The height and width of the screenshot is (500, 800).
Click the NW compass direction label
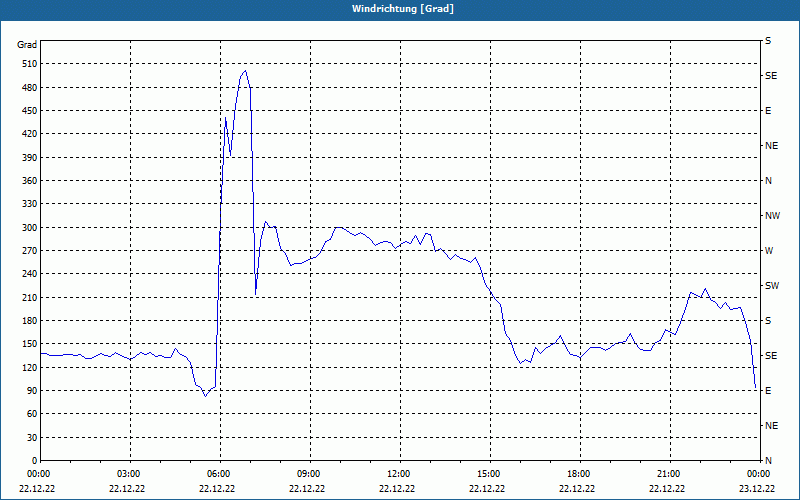click(772, 216)
